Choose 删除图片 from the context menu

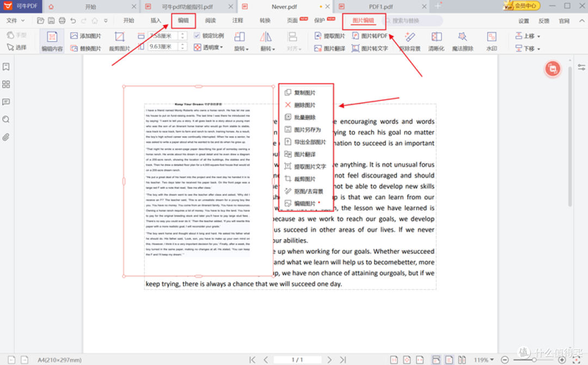point(306,105)
